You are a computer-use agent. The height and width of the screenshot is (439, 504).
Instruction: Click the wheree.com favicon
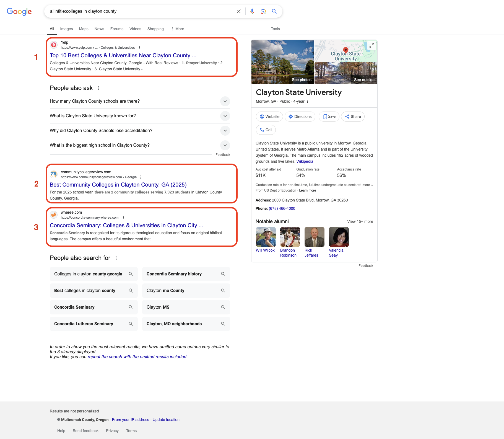54,215
